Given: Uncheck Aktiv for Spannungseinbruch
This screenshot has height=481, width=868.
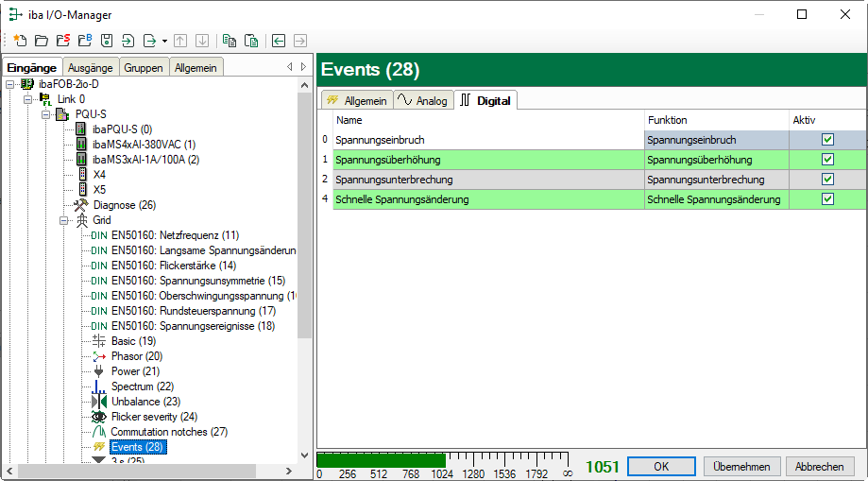Looking at the screenshot, I should (827, 139).
